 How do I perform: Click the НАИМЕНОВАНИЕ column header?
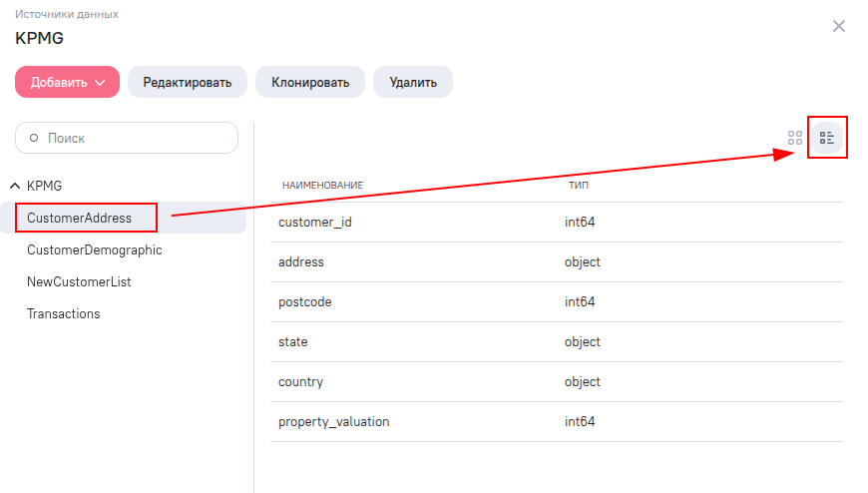pos(322,185)
